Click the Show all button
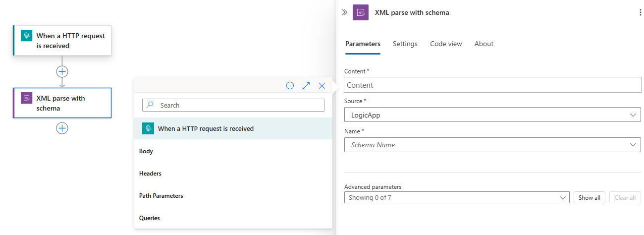 (x=589, y=197)
